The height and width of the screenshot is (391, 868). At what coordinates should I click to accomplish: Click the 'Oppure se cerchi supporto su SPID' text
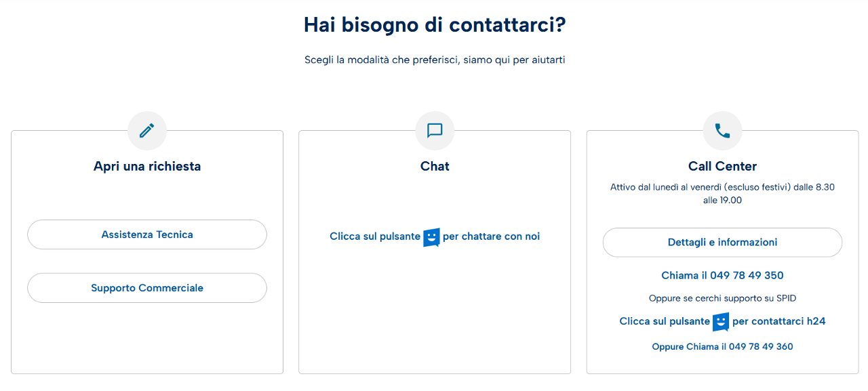(x=722, y=298)
